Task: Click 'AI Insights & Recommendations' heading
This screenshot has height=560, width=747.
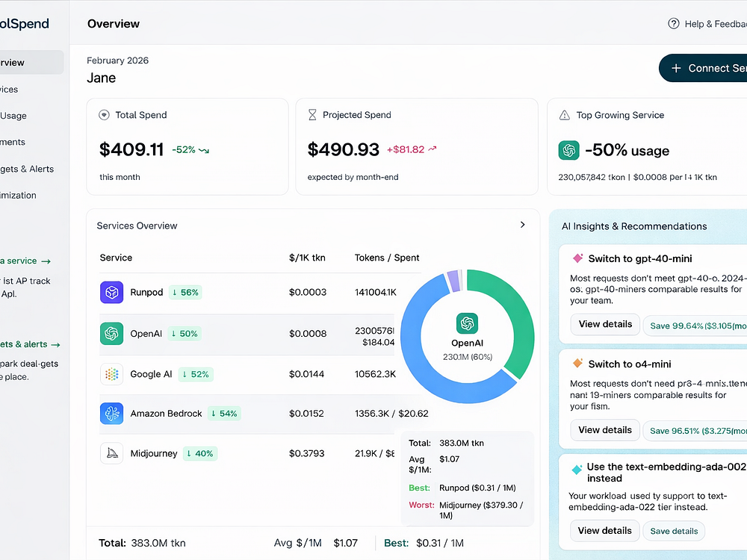Action: (634, 226)
